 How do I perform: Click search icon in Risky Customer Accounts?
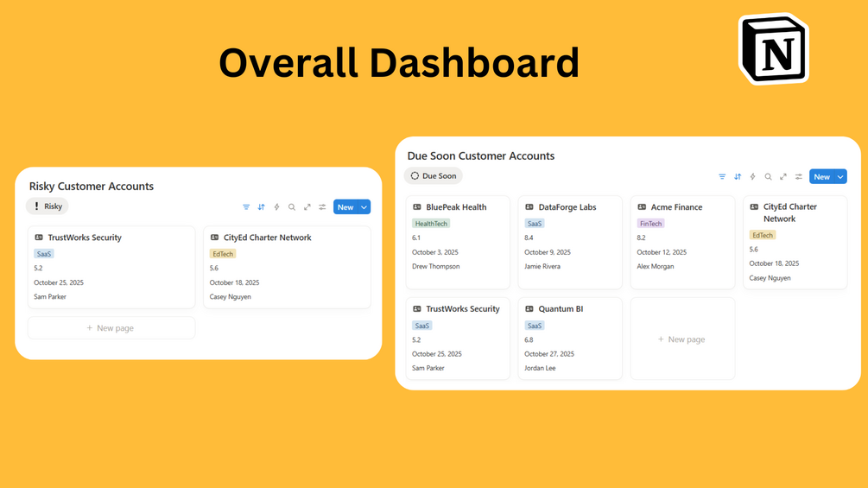pyautogui.click(x=292, y=207)
